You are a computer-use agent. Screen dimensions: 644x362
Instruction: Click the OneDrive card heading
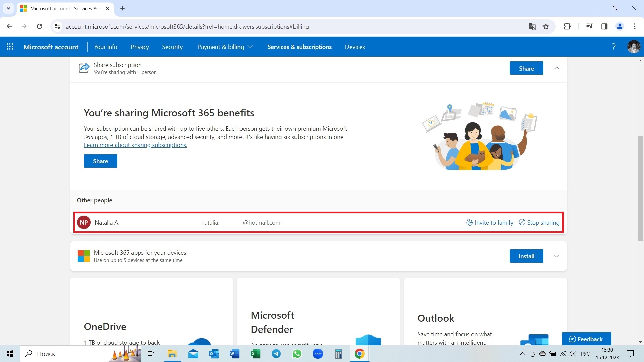click(105, 326)
